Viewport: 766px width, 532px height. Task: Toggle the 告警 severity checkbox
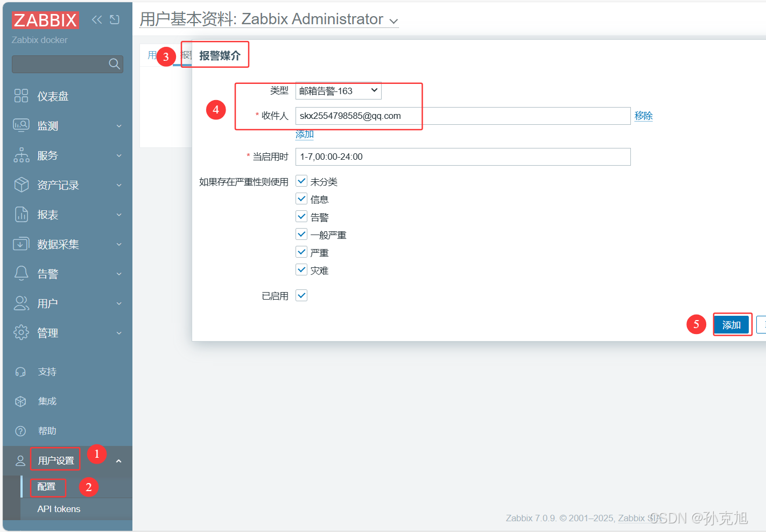coord(301,217)
